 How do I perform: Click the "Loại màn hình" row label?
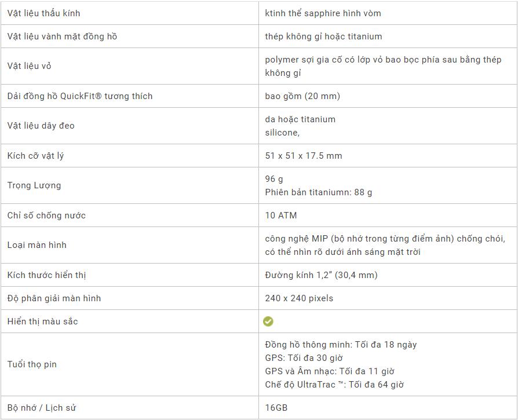click(37, 245)
